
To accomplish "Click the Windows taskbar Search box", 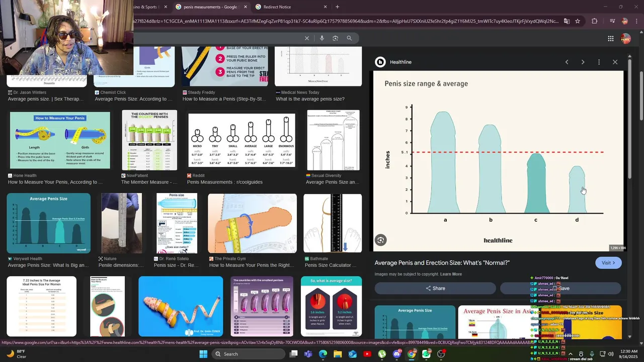I will click(x=248, y=354).
